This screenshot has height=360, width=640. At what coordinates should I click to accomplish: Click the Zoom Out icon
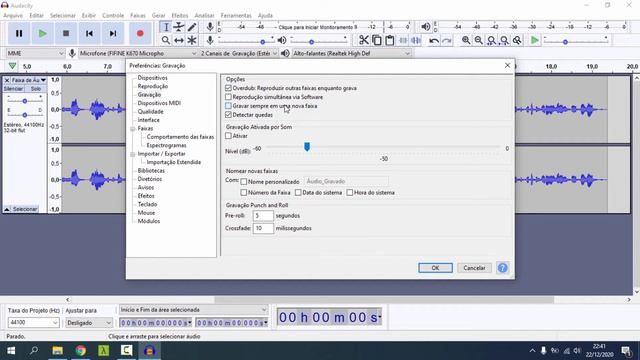tap(478, 40)
